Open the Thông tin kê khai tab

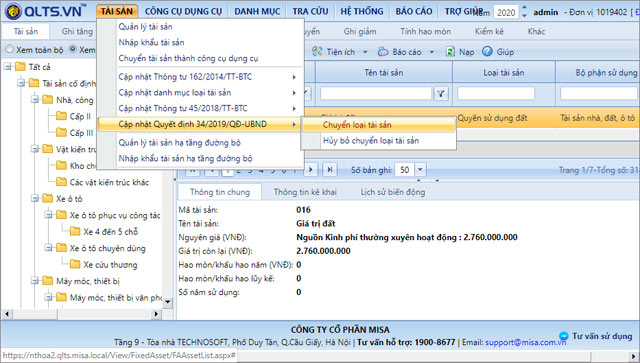click(x=305, y=192)
